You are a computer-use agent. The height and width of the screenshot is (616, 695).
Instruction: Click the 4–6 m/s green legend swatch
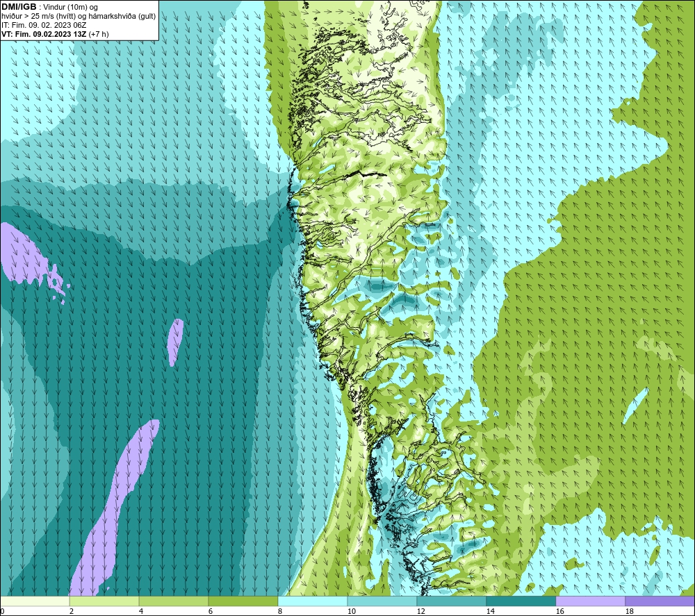(x=173, y=601)
